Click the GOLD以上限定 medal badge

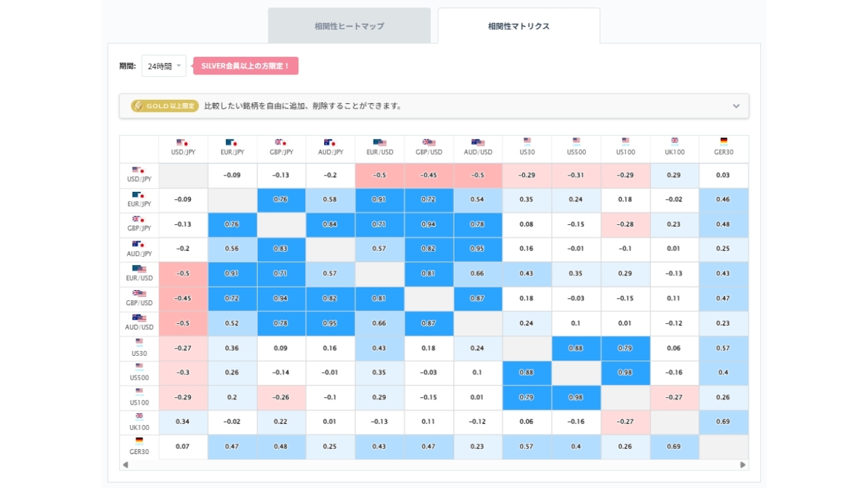[x=165, y=106]
